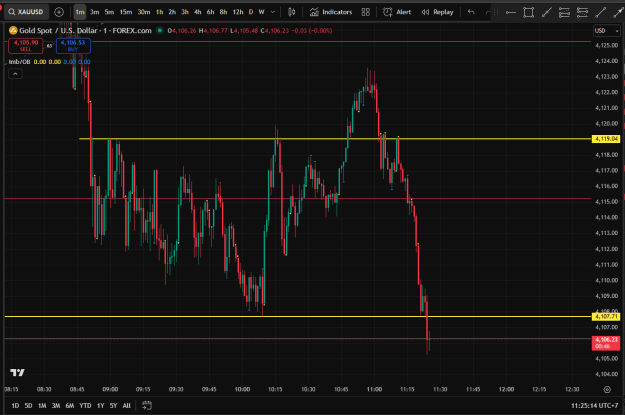This screenshot has height=415, width=625.
Task: Click the 4,119.04 yellow line price label
Action: [606, 139]
